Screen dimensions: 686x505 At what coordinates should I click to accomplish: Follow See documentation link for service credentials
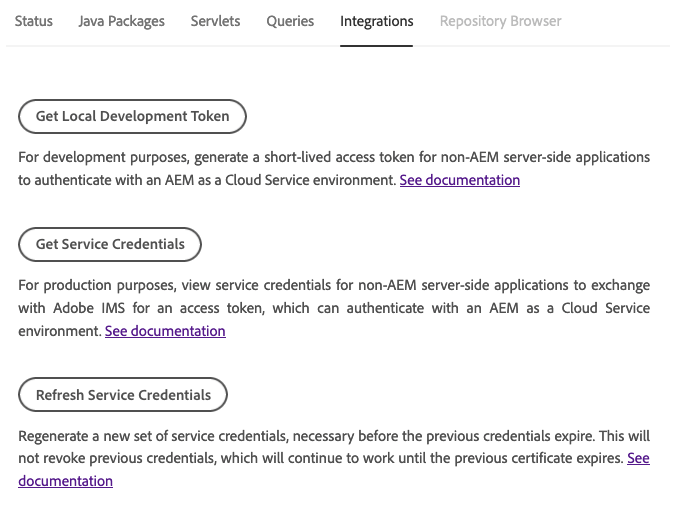(x=165, y=331)
